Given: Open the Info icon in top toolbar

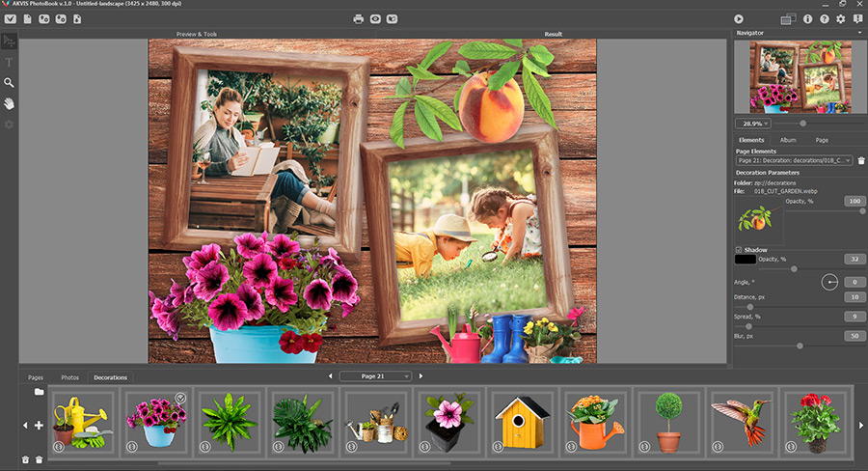Looking at the screenshot, I should tap(807, 19).
